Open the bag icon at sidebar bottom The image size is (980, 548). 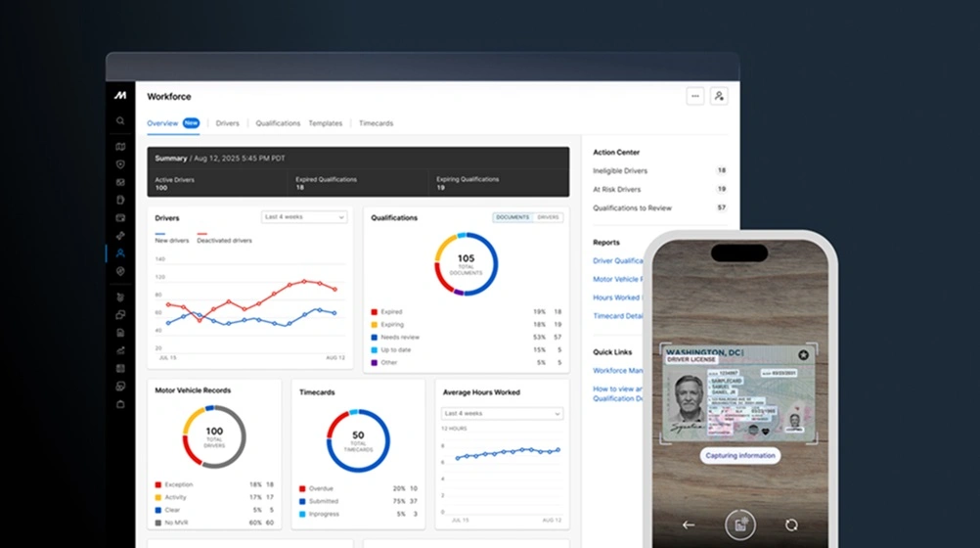tap(120, 404)
